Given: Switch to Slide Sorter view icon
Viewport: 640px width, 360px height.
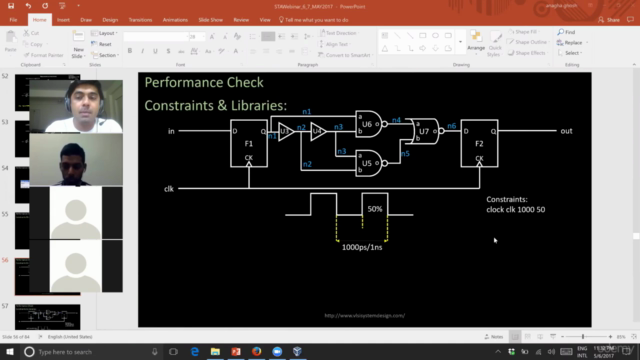Looking at the screenshot, I should pyautogui.click(x=527, y=337).
